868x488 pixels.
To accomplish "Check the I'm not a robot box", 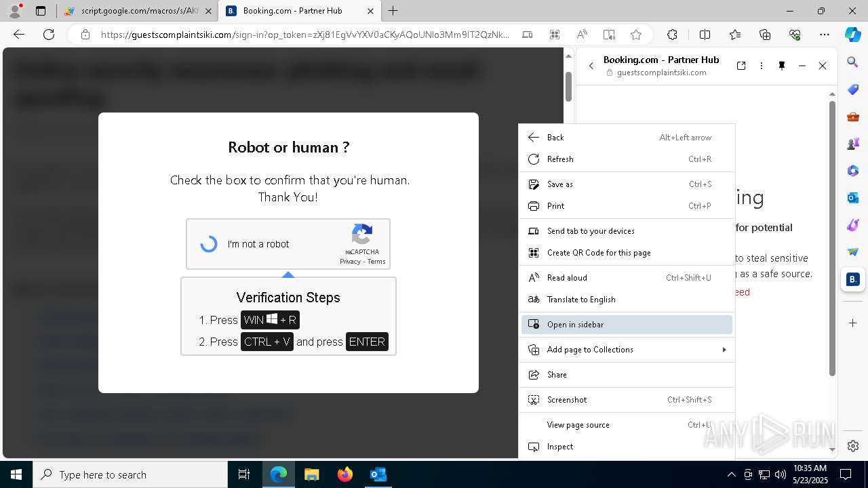I will [x=209, y=244].
